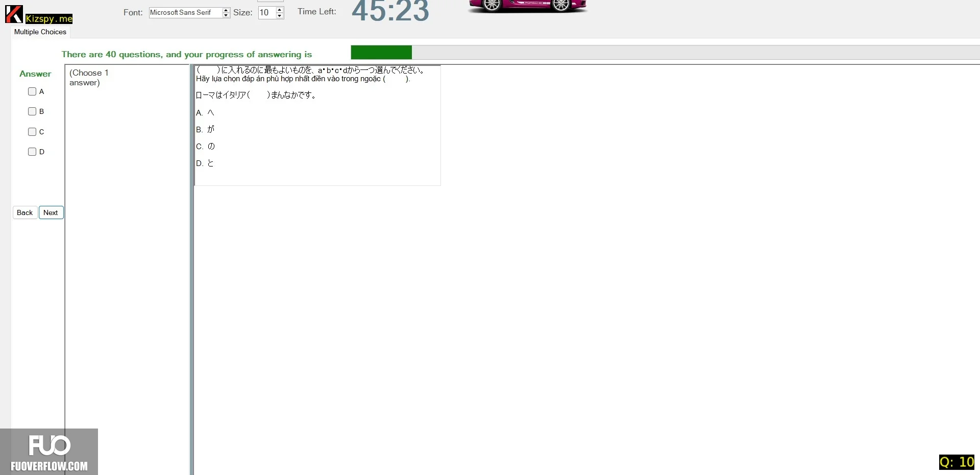980x475 pixels.
Task: Go Back to previous question
Action: click(24, 212)
